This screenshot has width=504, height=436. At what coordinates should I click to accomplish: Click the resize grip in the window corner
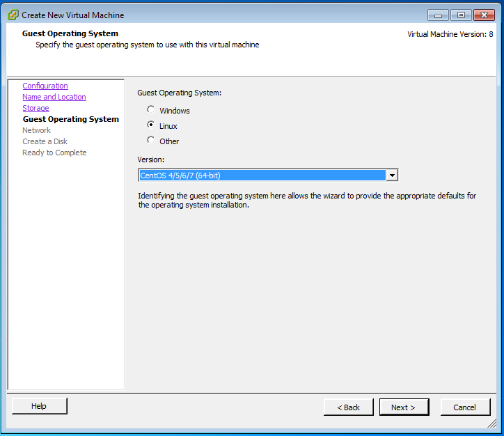click(493, 423)
